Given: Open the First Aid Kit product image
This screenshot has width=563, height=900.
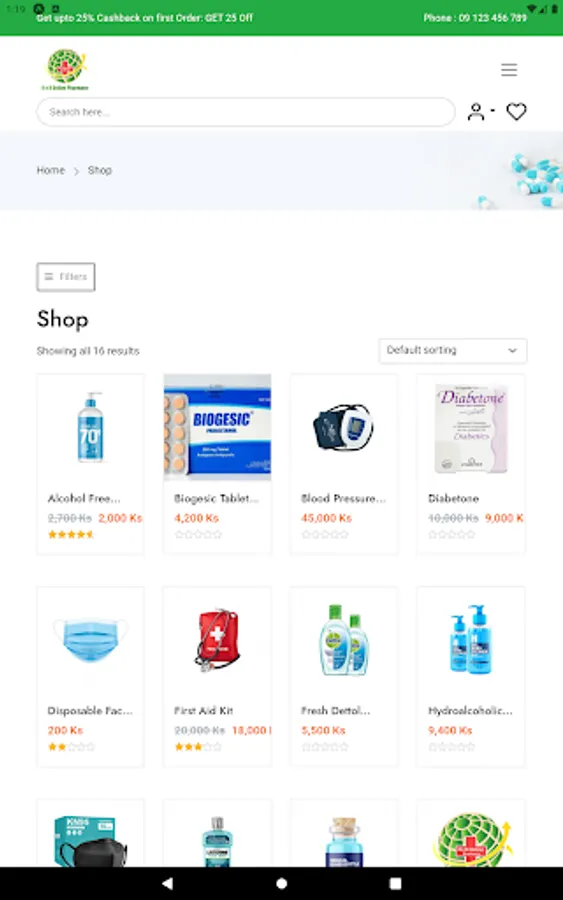Looking at the screenshot, I should 218,639.
